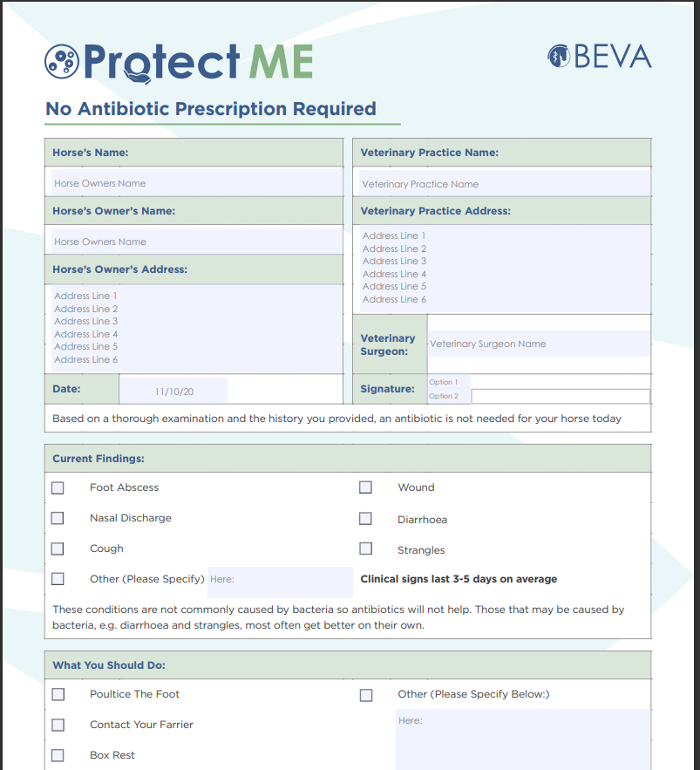Check the Nasal Discharge box
The width and height of the screenshot is (700, 770).
tap(58, 518)
